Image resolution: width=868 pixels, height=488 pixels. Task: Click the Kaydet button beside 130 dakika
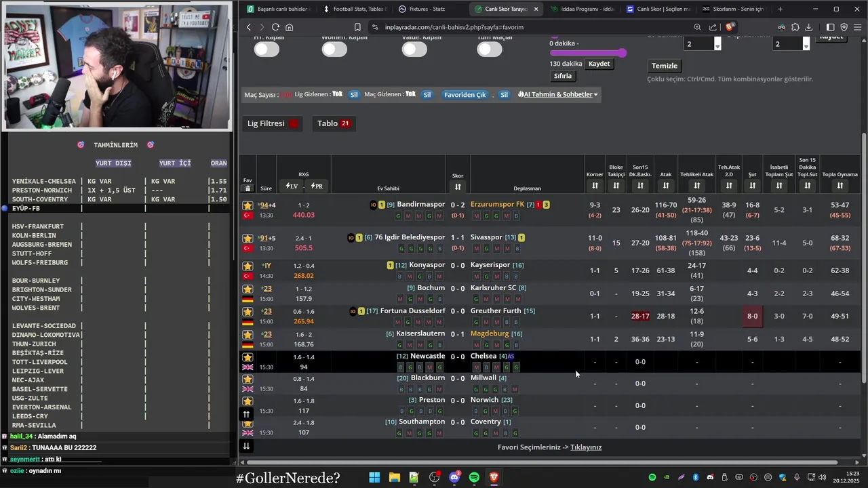coord(599,64)
